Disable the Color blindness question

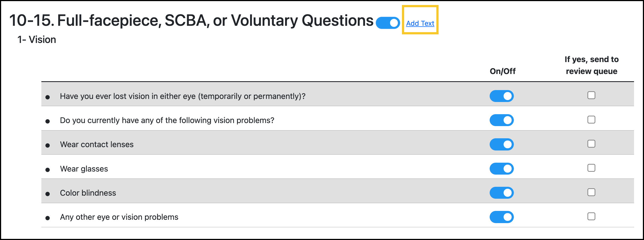point(501,192)
